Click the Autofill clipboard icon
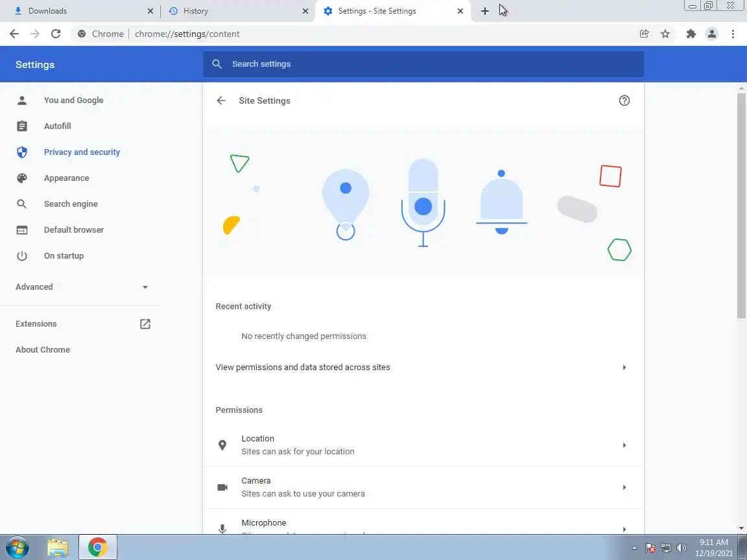Screen dimensions: 747x560 click(x=22, y=126)
